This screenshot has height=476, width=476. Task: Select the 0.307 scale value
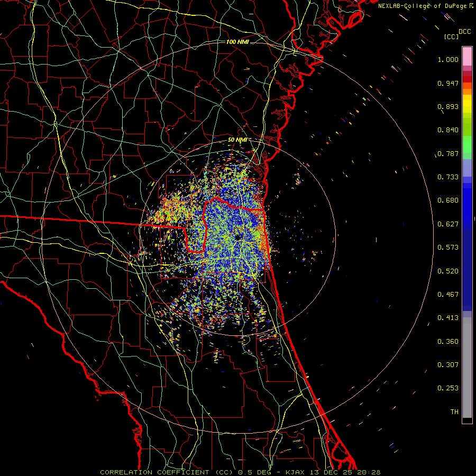tap(448, 365)
